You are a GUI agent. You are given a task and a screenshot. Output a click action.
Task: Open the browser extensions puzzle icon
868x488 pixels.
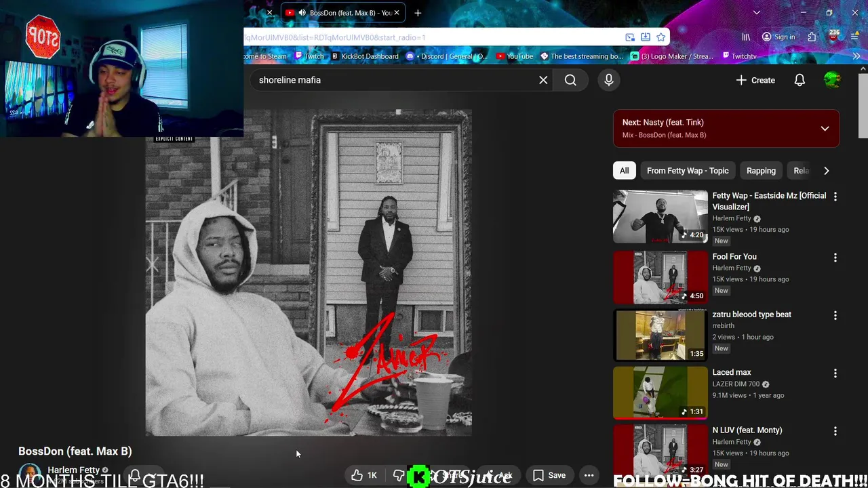812,37
